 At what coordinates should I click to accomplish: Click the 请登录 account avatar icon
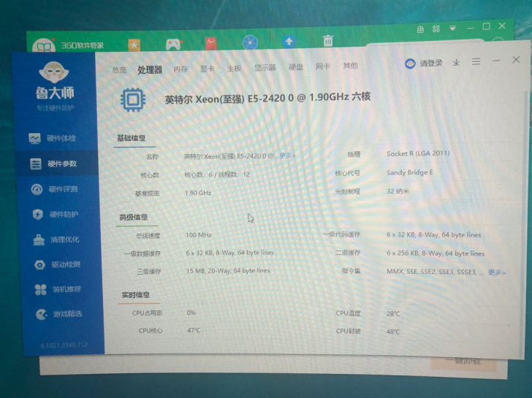[410, 64]
